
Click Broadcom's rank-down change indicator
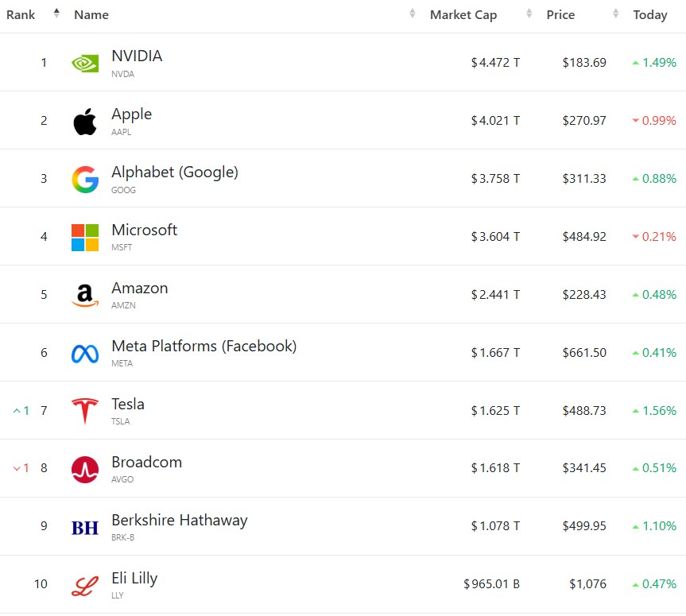pyautogui.click(x=21, y=468)
